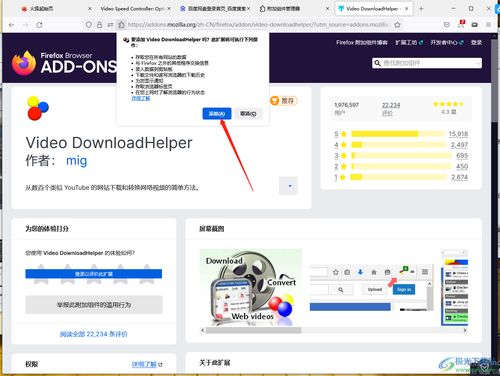Open the extension workshop link in header
Screen dimensions: 500x376
click(x=409, y=43)
